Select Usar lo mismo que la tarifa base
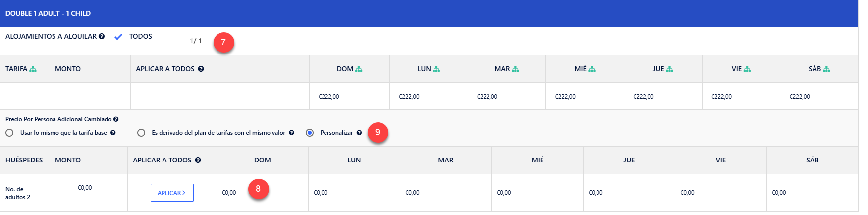The width and height of the screenshot is (868, 215). click(9, 133)
